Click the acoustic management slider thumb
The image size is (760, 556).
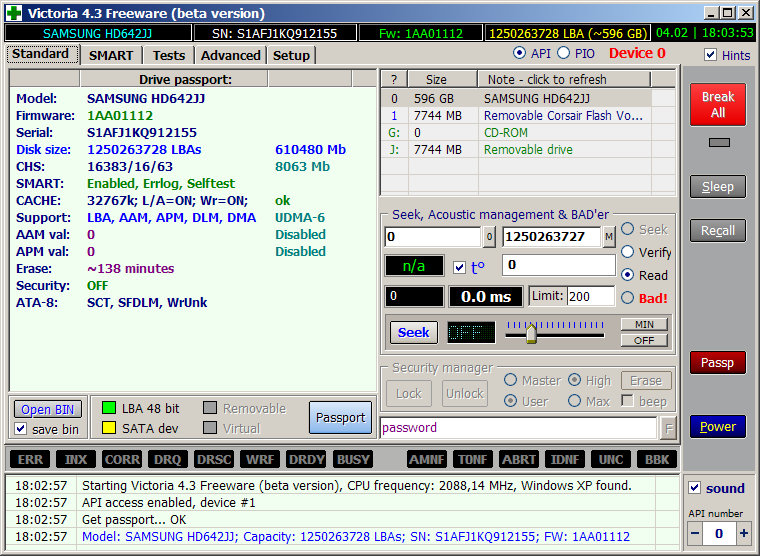531,333
